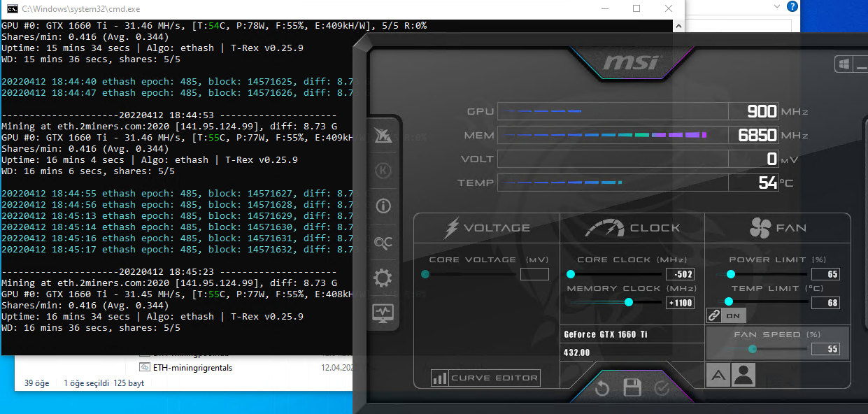Click the reset settings arrow icon
Image resolution: width=868 pixels, height=414 pixels.
(x=602, y=388)
